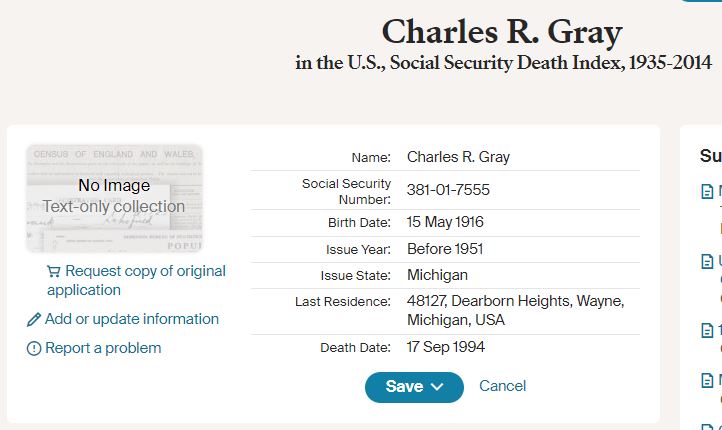This screenshot has height=430, width=722.
Task: Open Request copy of original application link
Action: 136,280
